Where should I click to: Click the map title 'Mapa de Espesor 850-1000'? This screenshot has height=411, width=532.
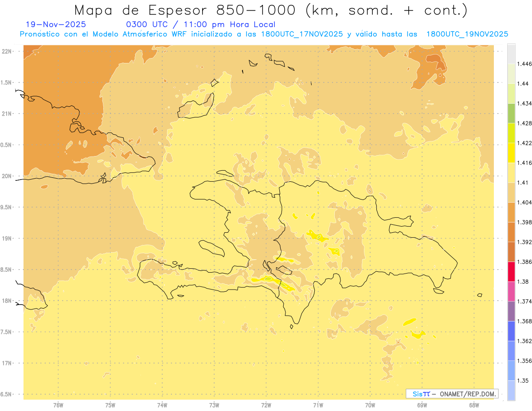click(187, 10)
